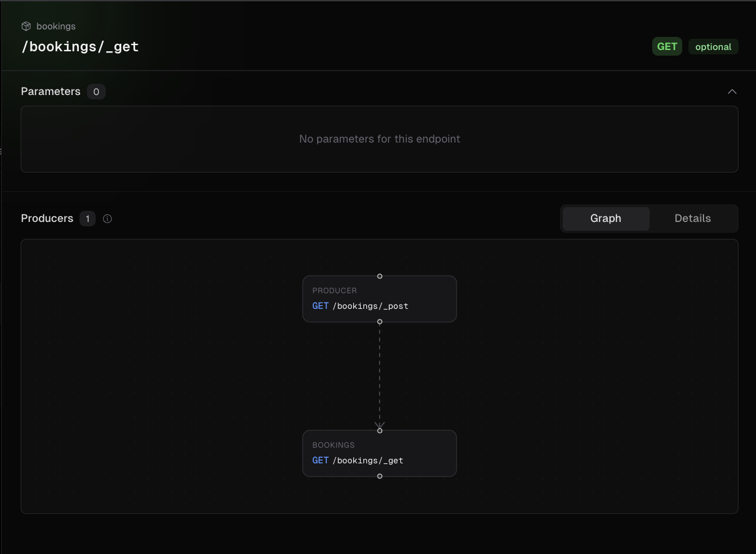
Task: Click the info icon next to Producers
Action: click(x=108, y=219)
